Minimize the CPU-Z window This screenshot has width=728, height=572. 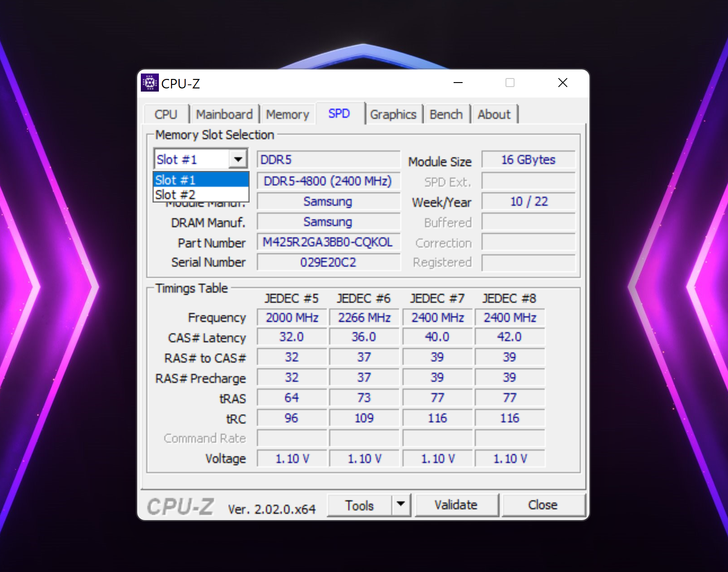click(x=458, y=83)
